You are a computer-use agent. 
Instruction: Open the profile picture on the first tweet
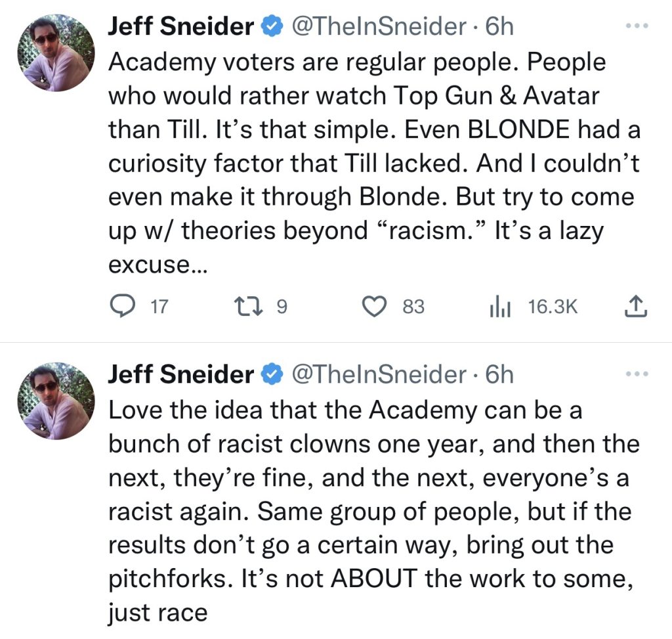56,53
